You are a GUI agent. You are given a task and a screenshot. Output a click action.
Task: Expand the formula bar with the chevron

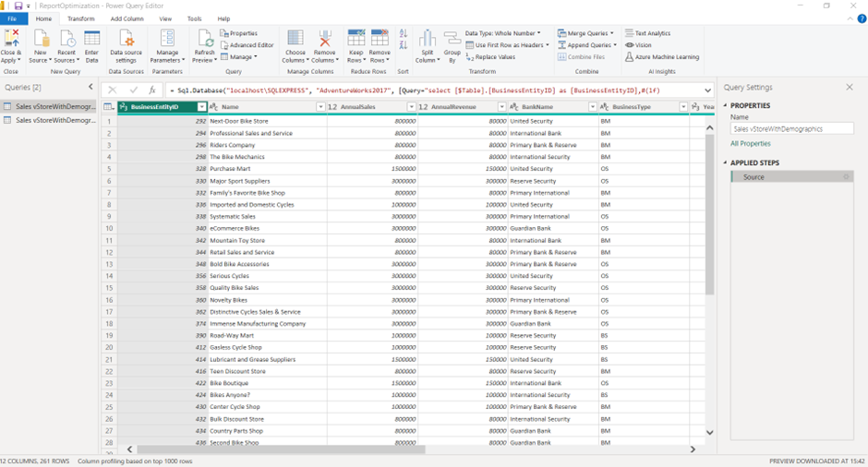tap(708, 90)
